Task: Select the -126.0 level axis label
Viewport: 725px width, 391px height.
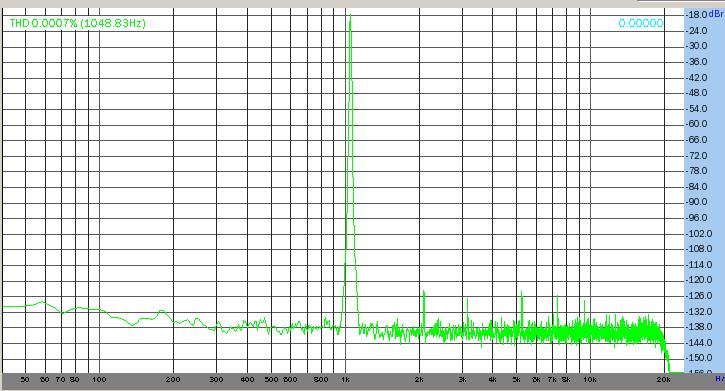Action: pyautogui.click(x=698, y=296)
